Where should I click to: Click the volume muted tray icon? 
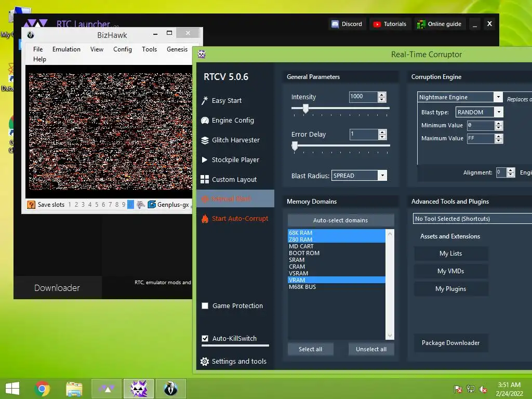(483, 389)
